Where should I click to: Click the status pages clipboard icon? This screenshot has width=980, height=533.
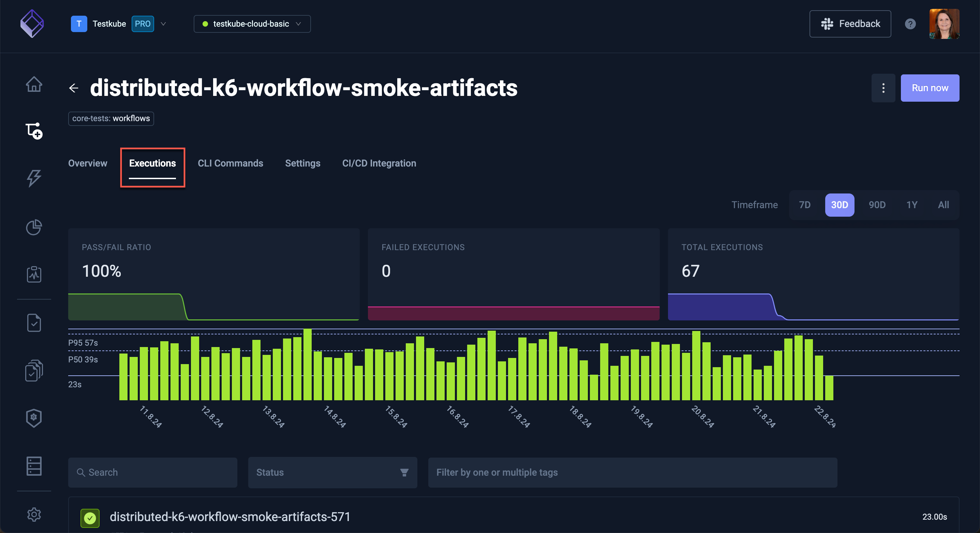click(x=34, y=274)
